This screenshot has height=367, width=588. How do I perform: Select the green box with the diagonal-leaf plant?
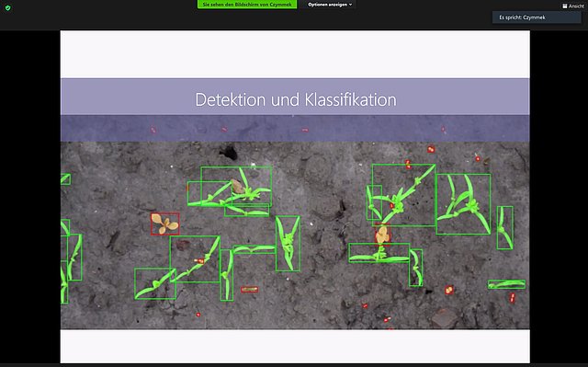coord(195,259)
